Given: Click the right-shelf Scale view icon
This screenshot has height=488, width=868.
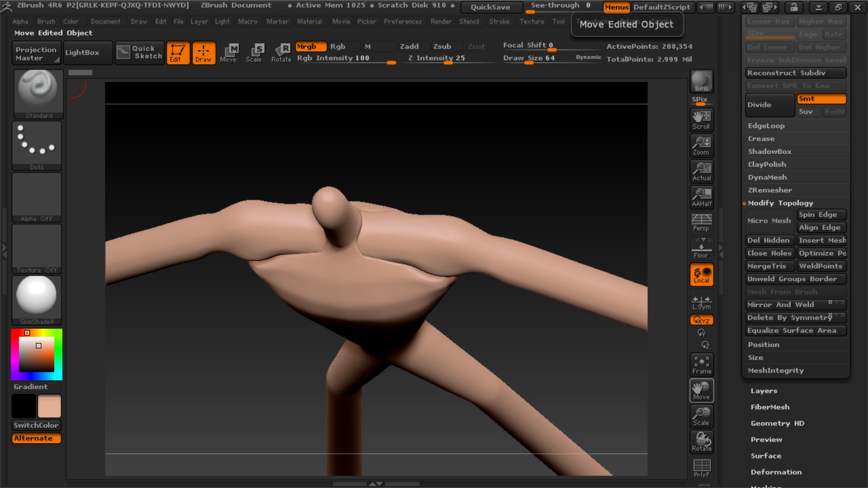Looking at the screenshot, I should [x=701, y=416].
